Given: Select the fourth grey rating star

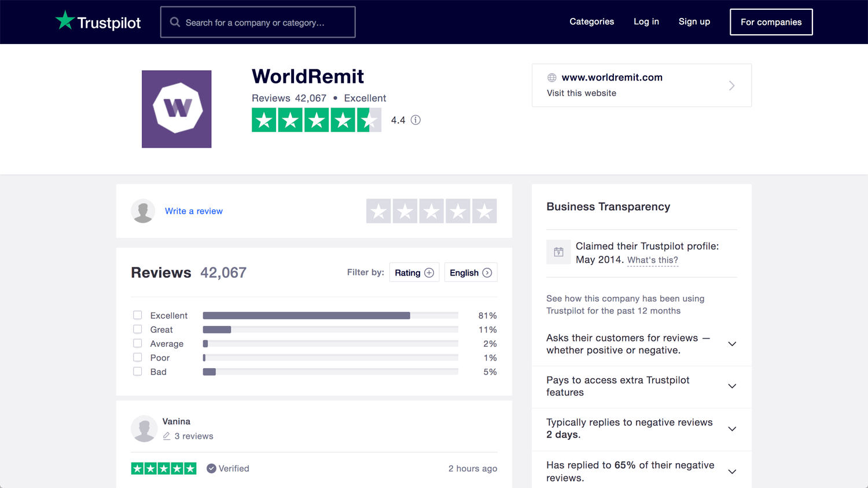Looking at the screenshot, I should point(458,211).
